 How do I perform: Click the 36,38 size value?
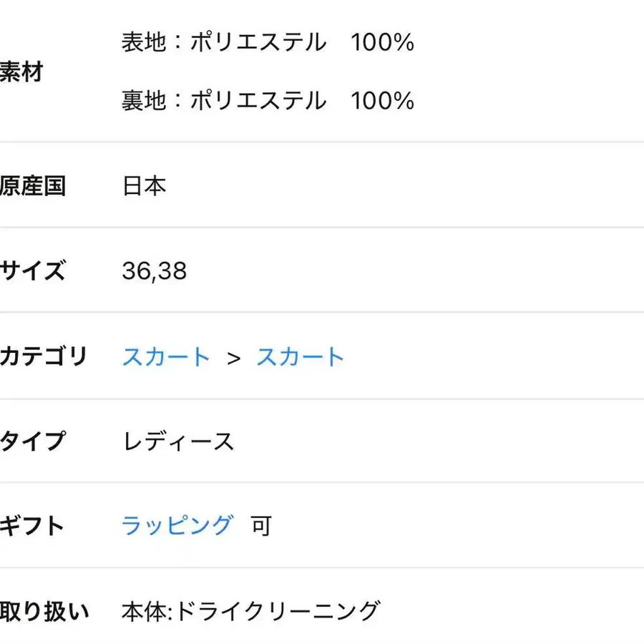(155, 270)
